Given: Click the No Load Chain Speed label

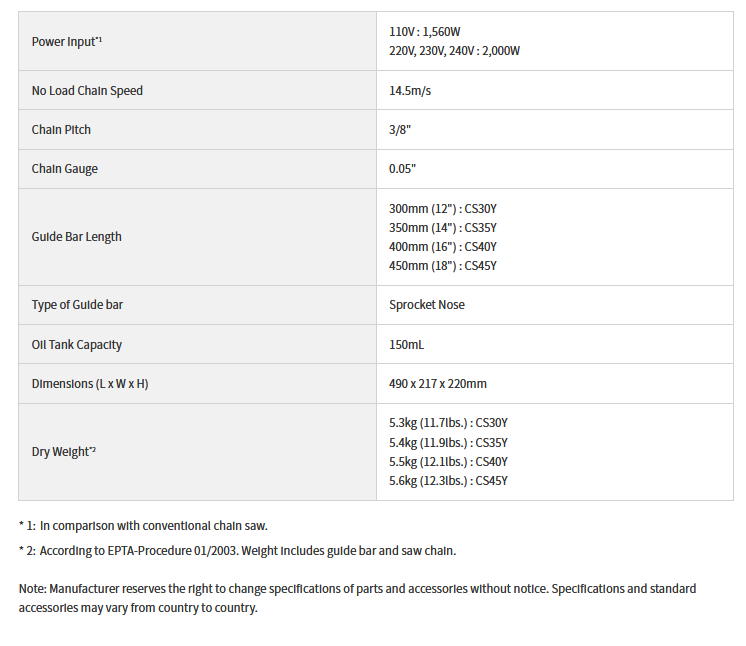Looking at the screenshot, I should tap(87, 91).
